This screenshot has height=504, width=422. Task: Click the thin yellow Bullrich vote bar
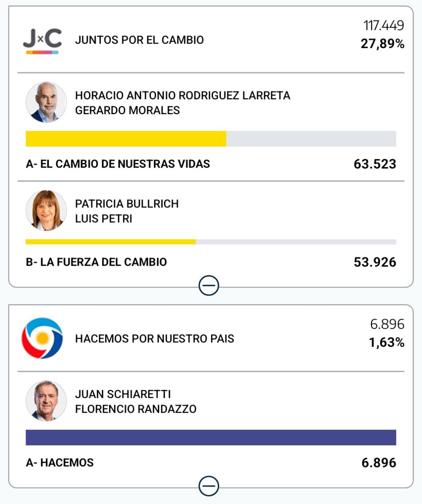point(111,242)
